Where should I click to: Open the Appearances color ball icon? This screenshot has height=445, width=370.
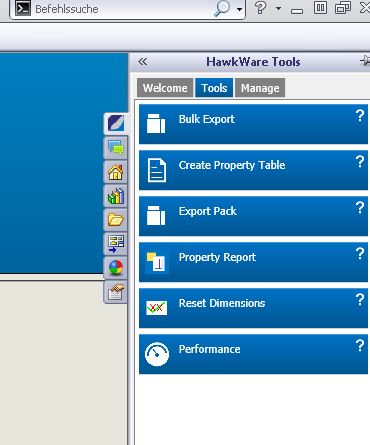[x=116, y=268]
